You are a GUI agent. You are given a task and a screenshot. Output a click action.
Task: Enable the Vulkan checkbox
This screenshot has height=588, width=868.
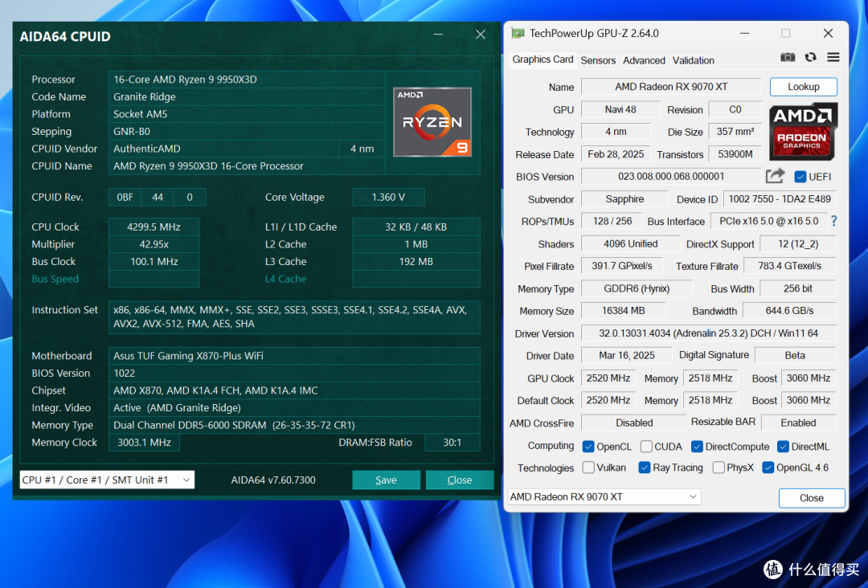588,468
